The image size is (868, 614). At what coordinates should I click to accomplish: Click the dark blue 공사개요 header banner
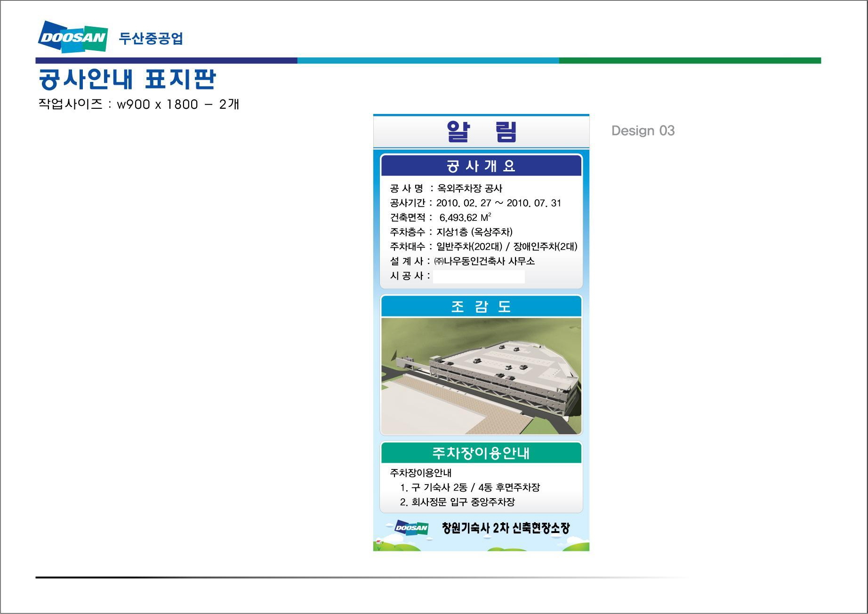[x=481, y=166]
